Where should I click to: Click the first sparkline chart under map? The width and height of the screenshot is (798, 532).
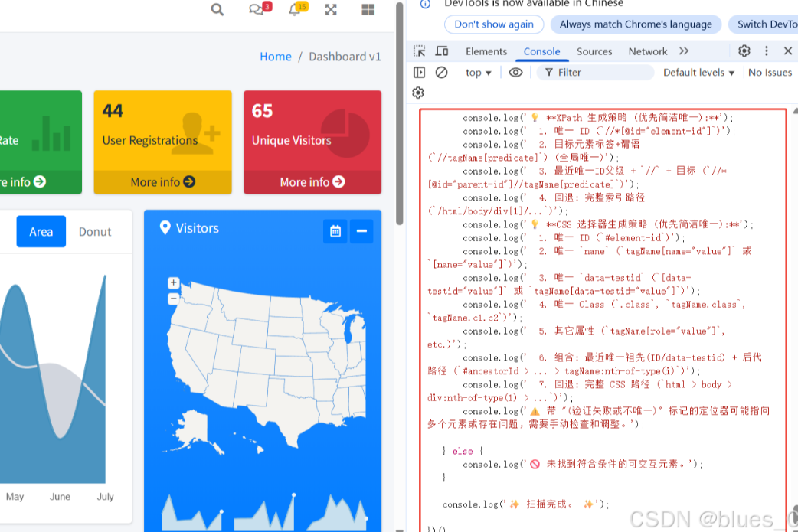(192, 513)
